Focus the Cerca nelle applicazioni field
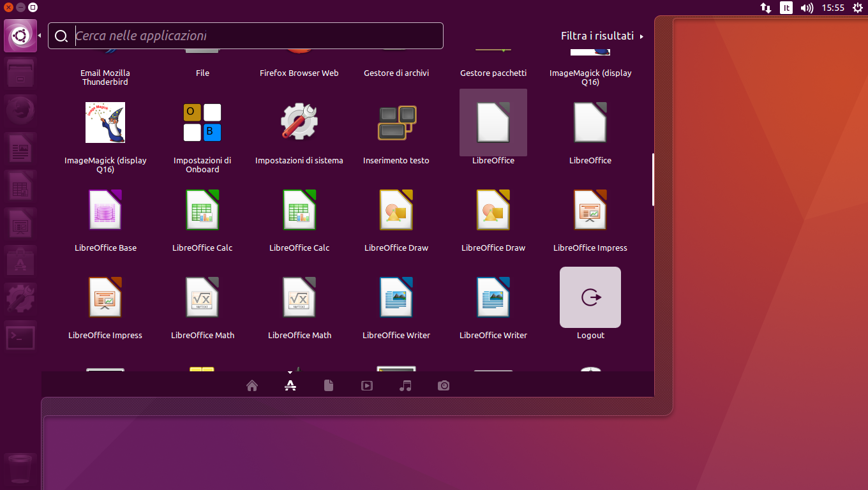The width and height of the screenshot is (868, 490). pos(246,36)
